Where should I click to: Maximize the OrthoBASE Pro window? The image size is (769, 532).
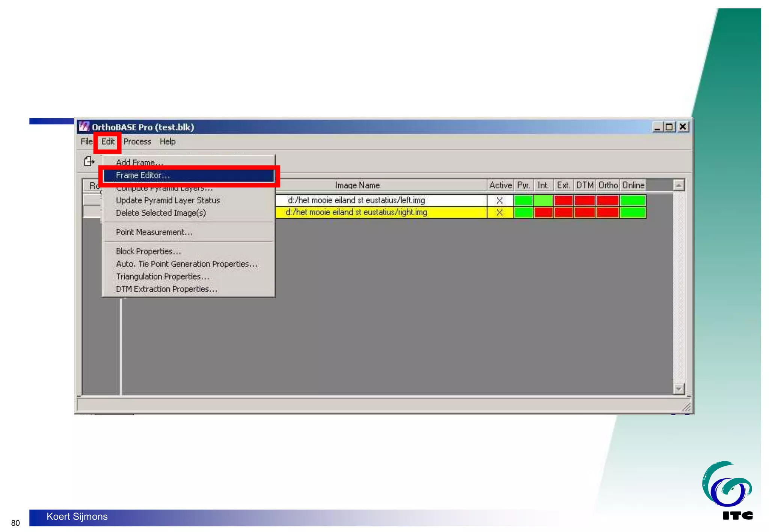coord(669,127)
